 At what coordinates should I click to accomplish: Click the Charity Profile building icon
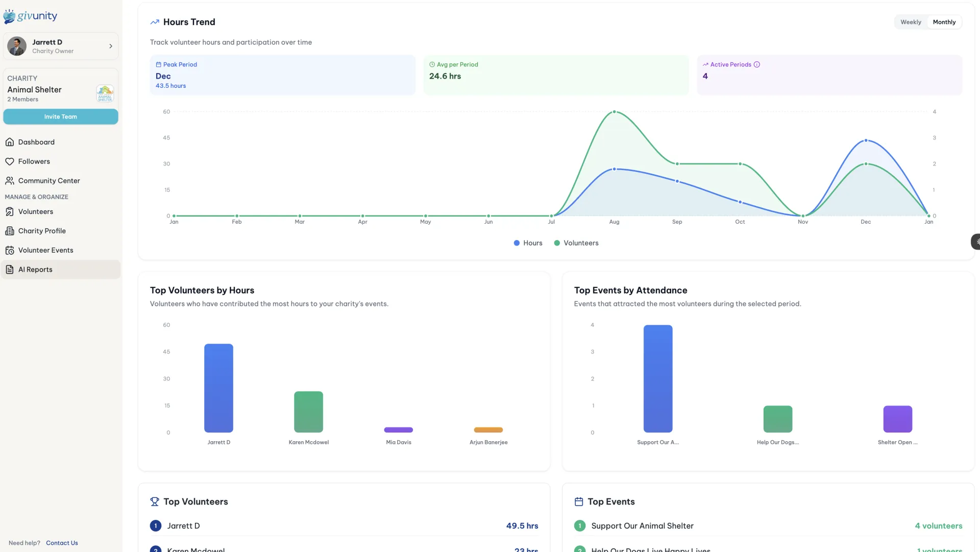pyautogui.click(x=10, y=231)
